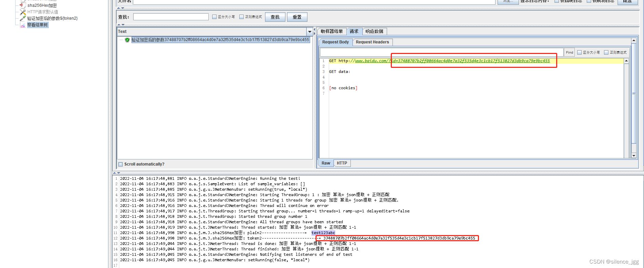
Task: Toggle 正则表达式 checkbox beside the 查找 field
Action: click(241, 17)
